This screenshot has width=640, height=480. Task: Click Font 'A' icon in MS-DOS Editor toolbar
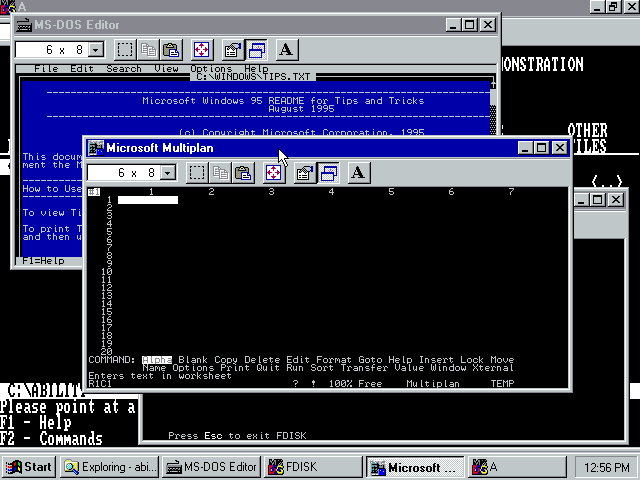[287, 50]
